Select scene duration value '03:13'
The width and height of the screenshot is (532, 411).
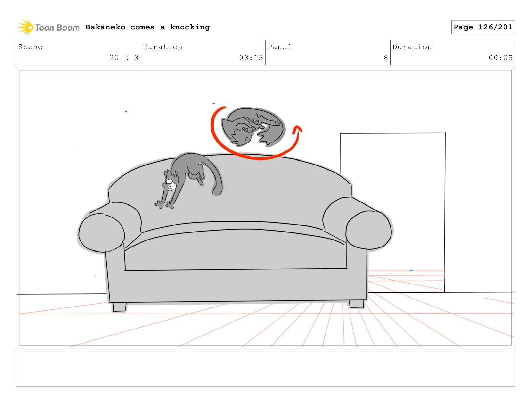[251, 58]
